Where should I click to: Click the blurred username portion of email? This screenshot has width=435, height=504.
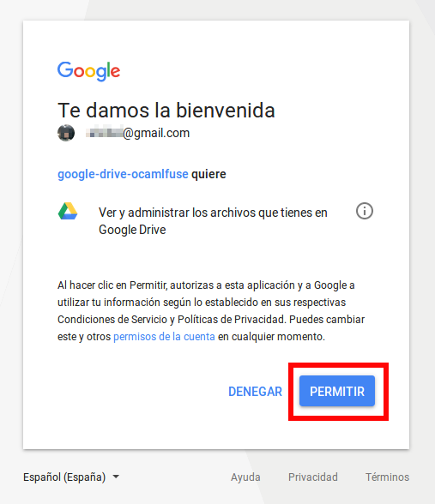105,132
